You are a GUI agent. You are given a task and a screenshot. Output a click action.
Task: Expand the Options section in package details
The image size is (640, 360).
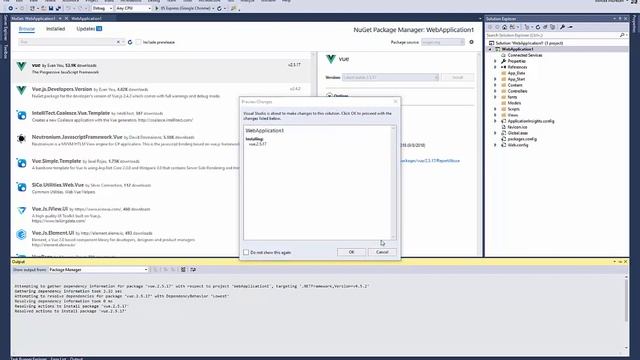329,96
